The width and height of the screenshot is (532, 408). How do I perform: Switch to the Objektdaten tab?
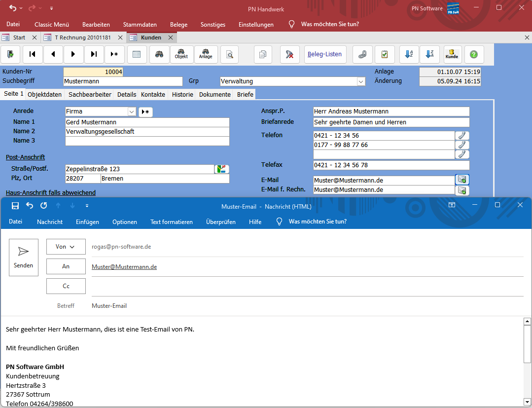(45, 94)
